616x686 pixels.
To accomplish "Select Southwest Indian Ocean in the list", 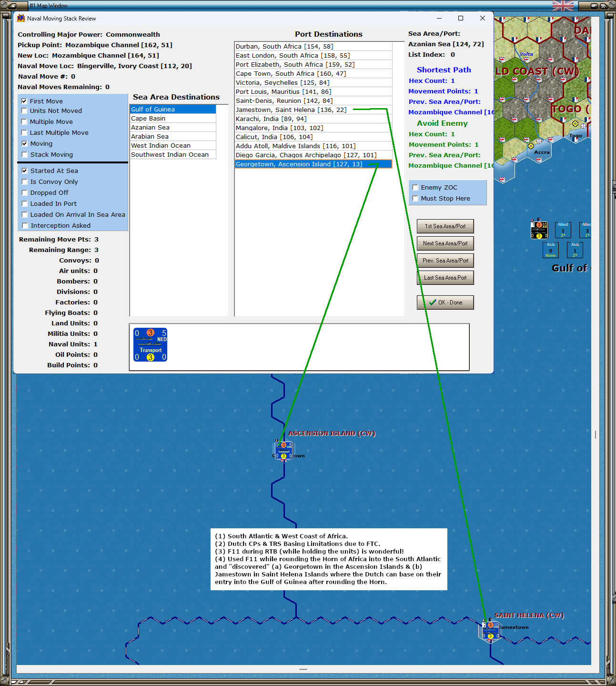I will point(173,154).
